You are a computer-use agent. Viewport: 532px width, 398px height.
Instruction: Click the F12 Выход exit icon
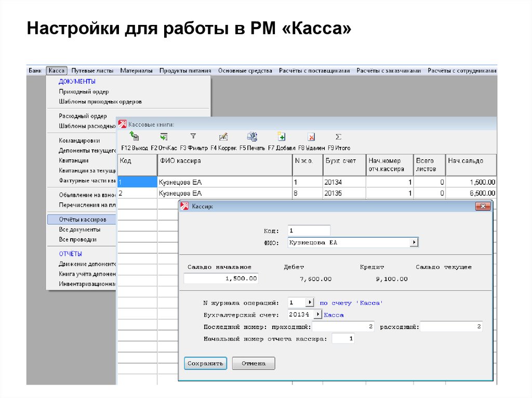tap(134, 137)
